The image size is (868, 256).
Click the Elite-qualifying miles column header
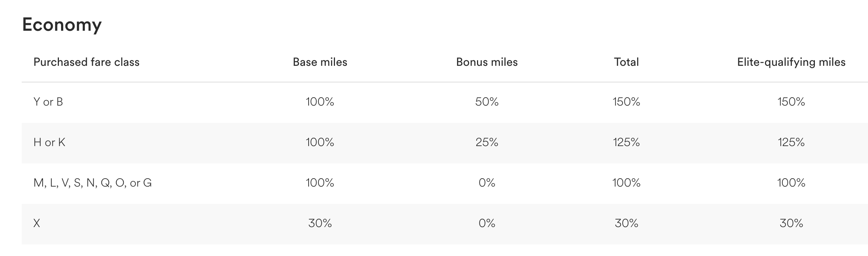pos(791,62)
